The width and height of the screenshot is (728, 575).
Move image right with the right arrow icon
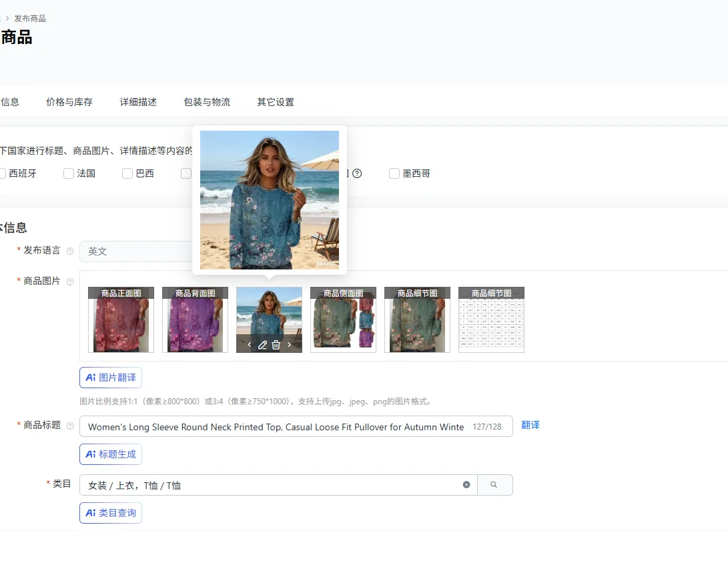[x=289, y=345]
